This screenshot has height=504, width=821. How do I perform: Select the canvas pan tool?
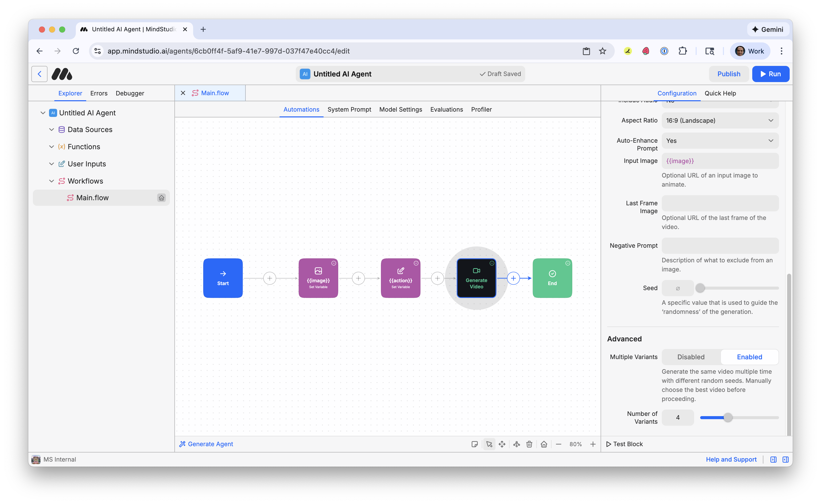coord(502,444)
